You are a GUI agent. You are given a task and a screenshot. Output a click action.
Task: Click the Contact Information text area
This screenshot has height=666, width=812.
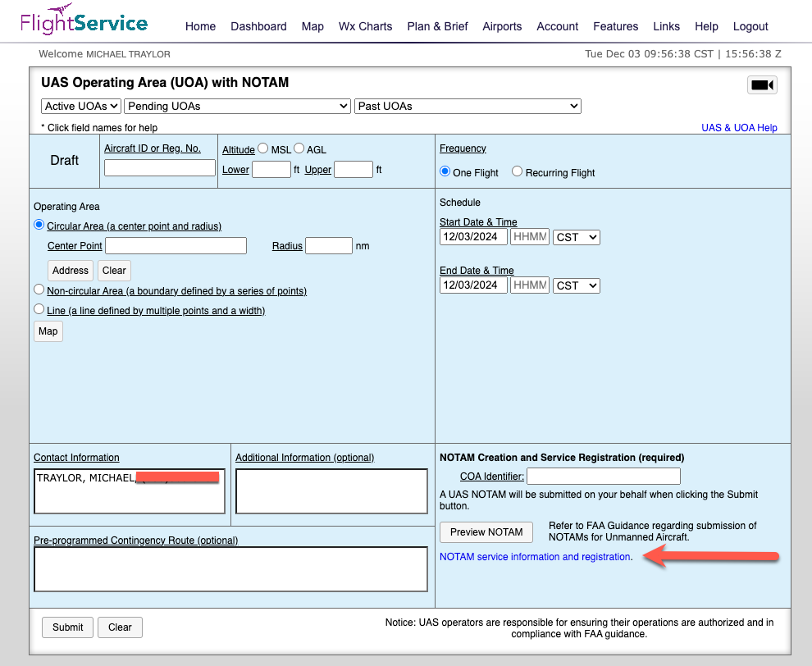(x=130, y=491)
